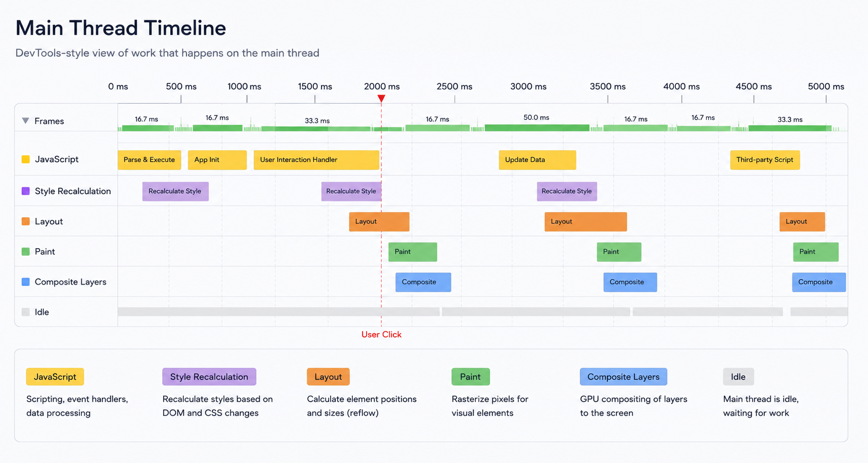Select the Recalculate Style block near 3000 ms
Screen dimensions: 868x463
tap(567, 192)
